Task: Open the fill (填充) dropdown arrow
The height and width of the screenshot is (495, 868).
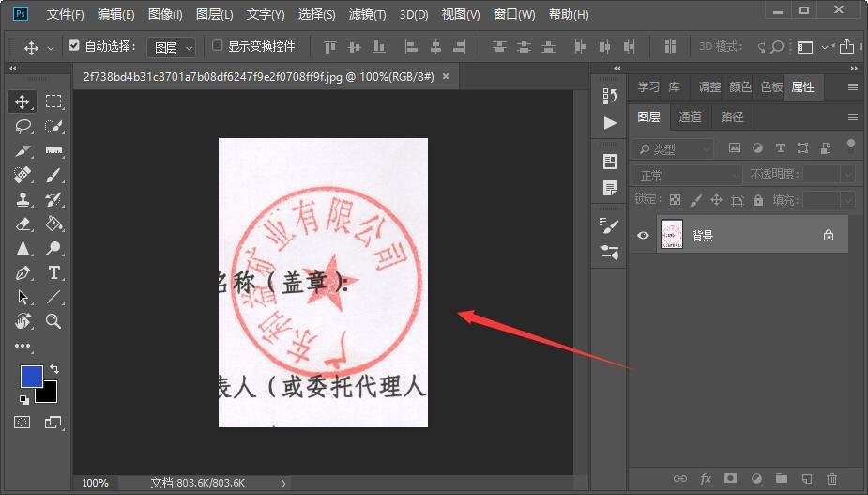Action: click(x=848, y=199)
